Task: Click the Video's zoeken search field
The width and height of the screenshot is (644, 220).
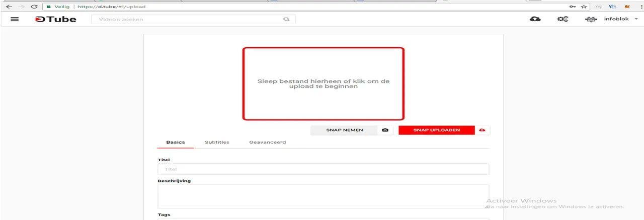Action: [x=193, y=20]
